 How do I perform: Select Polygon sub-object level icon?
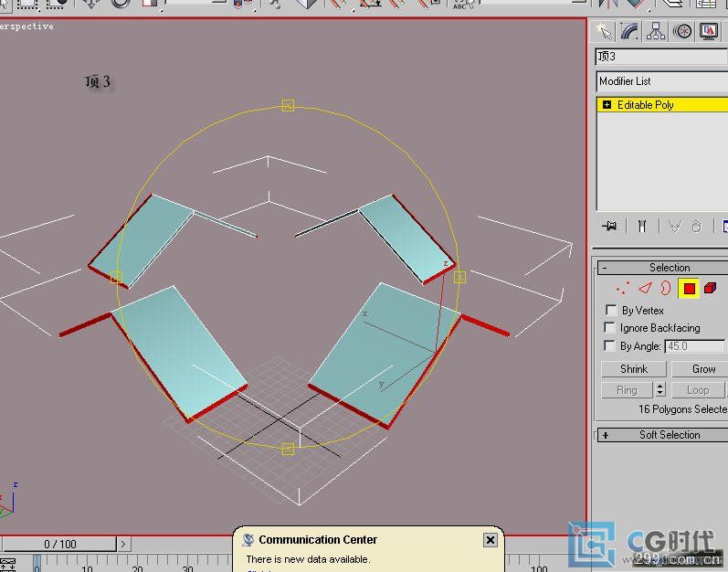coord(689,289)
